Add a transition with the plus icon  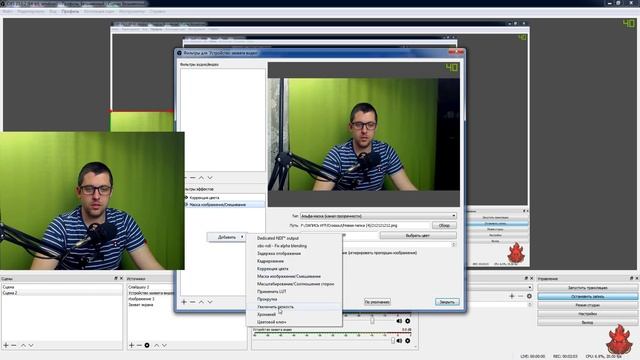click(x=512, y=296)
